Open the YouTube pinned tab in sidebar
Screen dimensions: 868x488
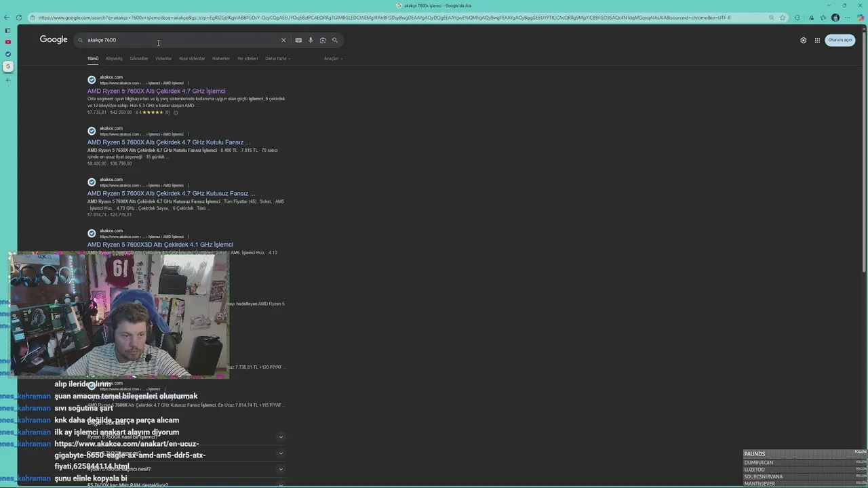(x=8, y=42)
